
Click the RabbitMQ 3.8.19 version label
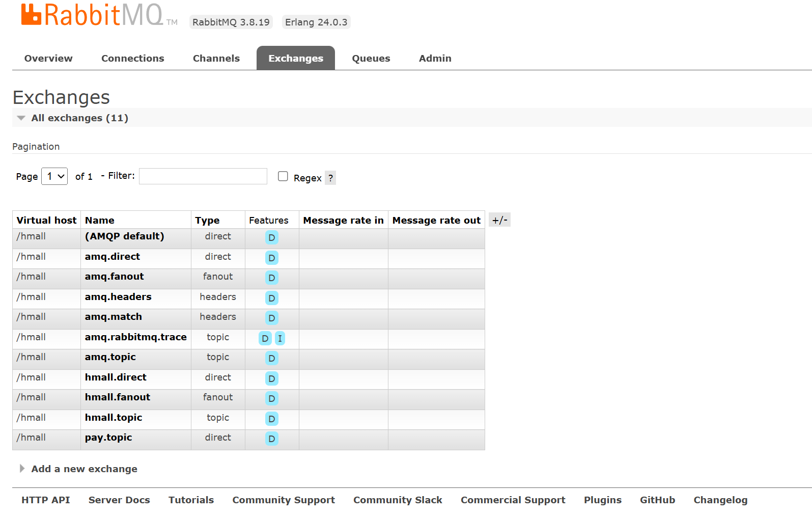pyautogui.click(x=231, y=22)
